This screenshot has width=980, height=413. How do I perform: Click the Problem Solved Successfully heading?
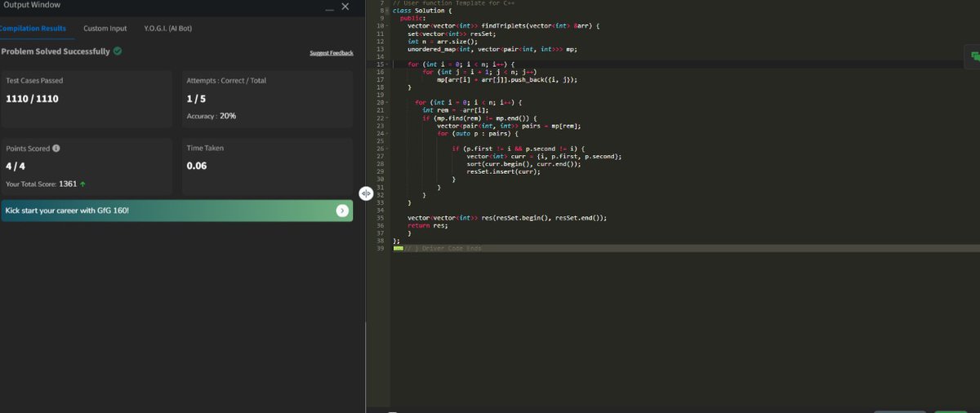pyautogui.click(x=56, y=51)
